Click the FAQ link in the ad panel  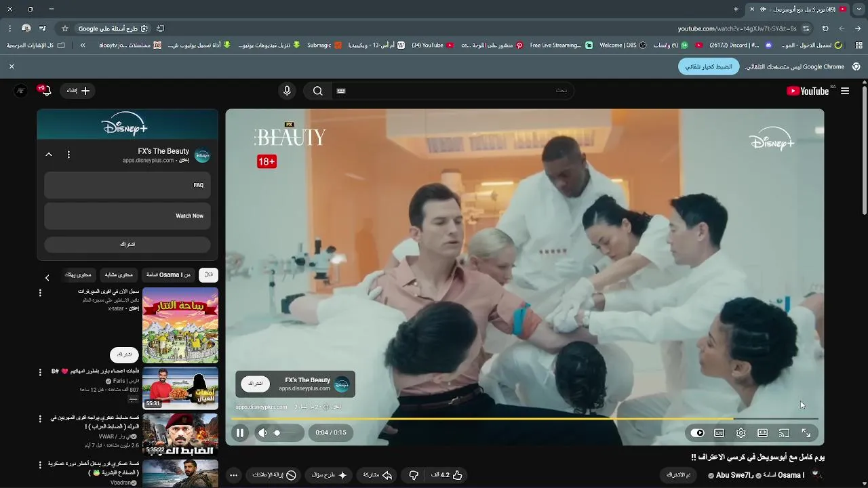click(127, 185)
